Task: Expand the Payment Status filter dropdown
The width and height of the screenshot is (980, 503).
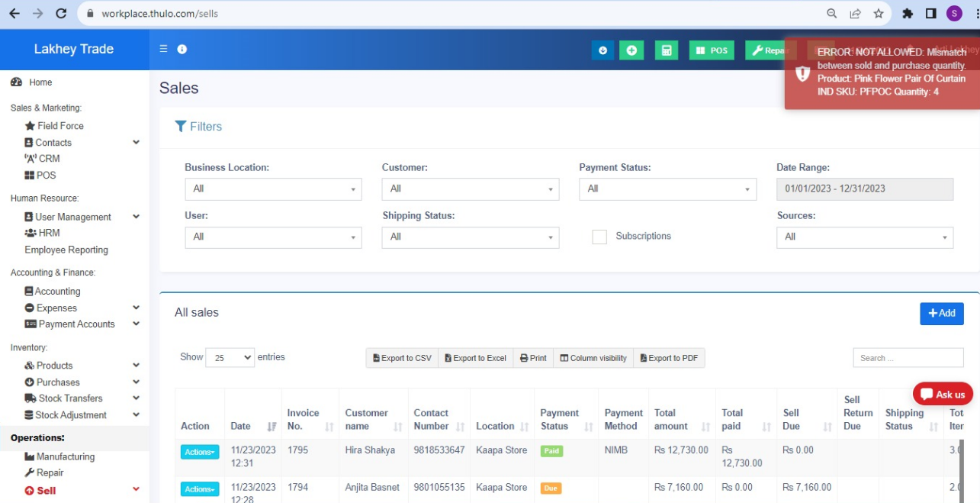Action: coord(667,189)
